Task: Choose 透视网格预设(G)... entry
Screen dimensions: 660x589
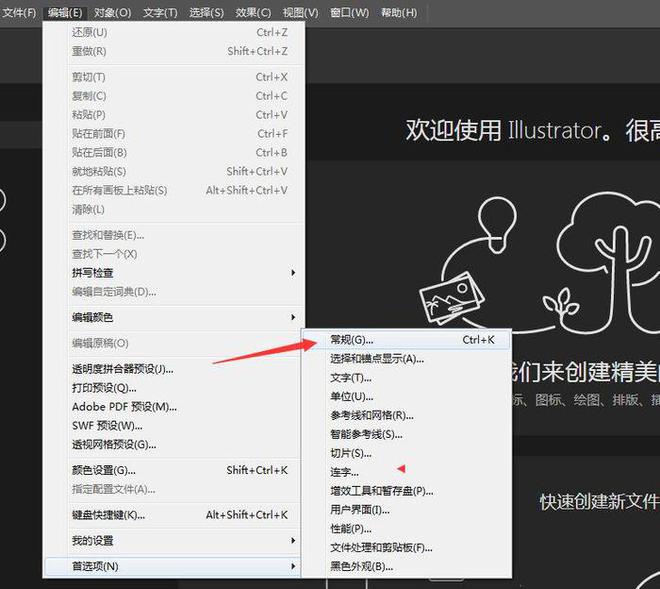Action: pos(173,444)
